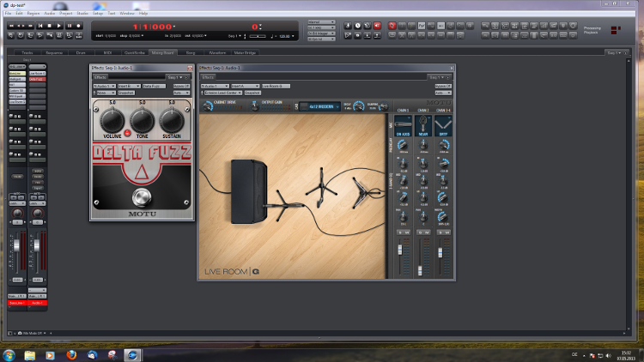This screenshot has width=644, height=362.
Task: Click Snapshot in the Delta Fuzz window
Action: click(x=126, y=93)
